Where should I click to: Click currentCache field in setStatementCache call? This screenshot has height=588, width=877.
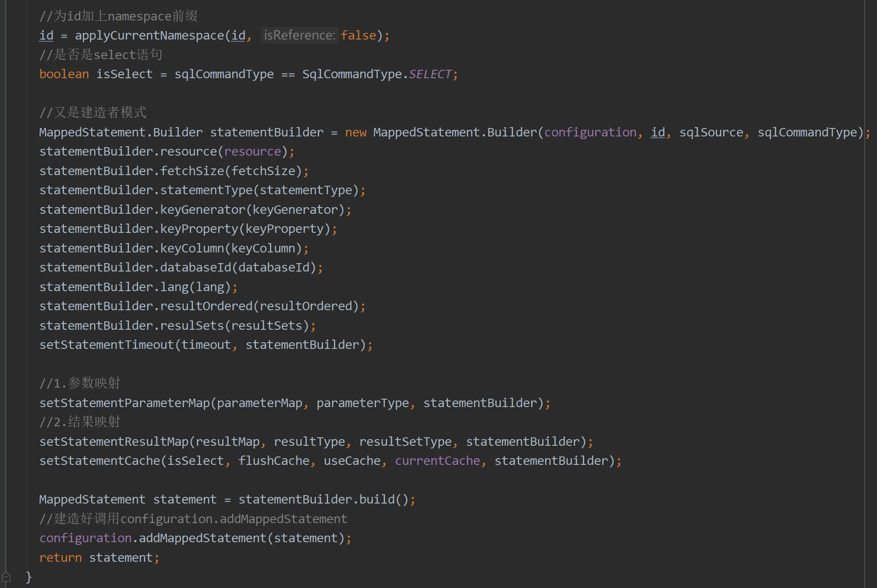tap(437, 461)
